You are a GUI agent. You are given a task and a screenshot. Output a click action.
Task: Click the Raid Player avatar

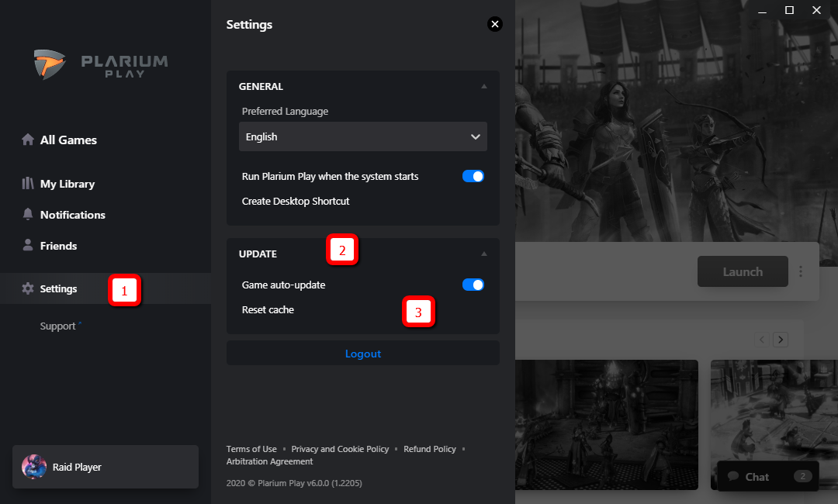click(x=33, y=467)
